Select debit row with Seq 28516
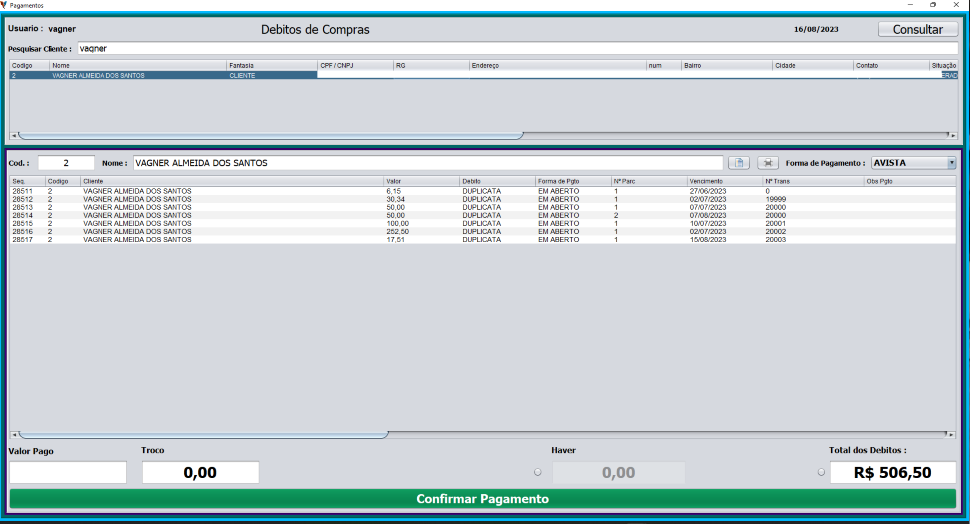The image size is (970, 524). (x=137, y=232)
